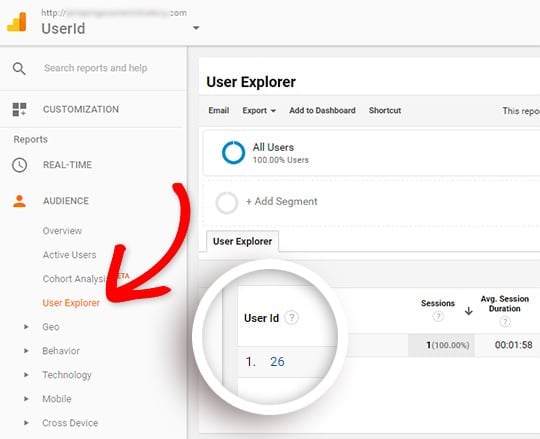
Task: Click the Sessions help question icon
Action: point(438,316)
